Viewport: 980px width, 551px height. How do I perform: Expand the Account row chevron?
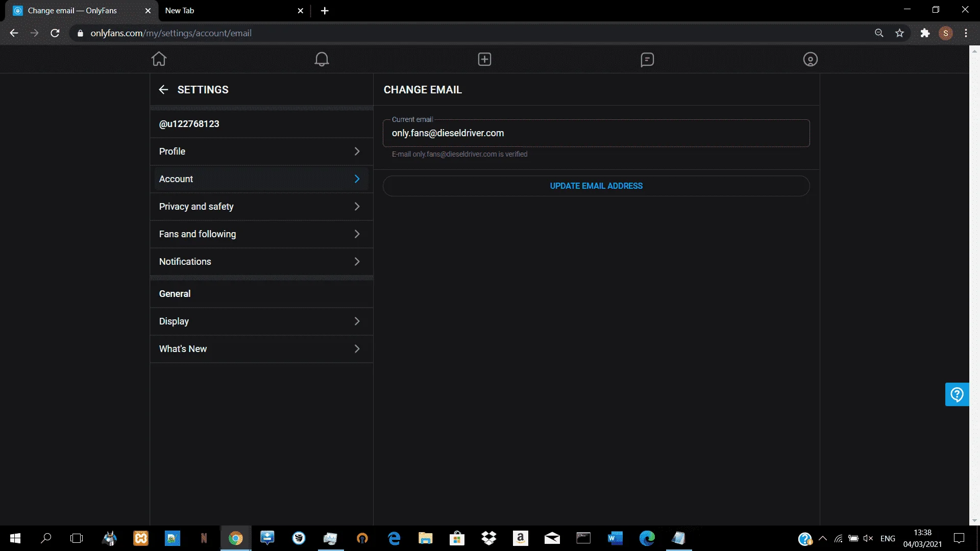click(357, 179)
